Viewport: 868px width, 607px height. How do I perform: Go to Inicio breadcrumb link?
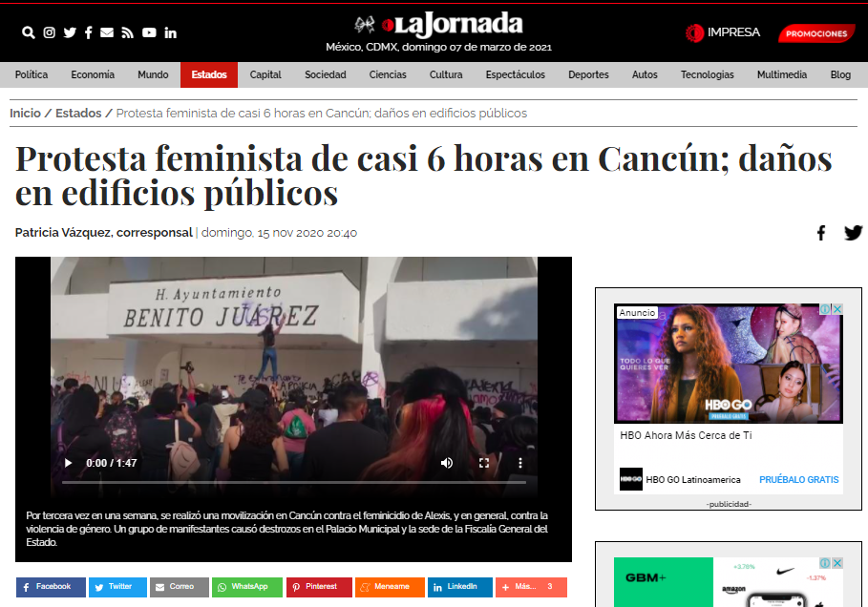26,113
